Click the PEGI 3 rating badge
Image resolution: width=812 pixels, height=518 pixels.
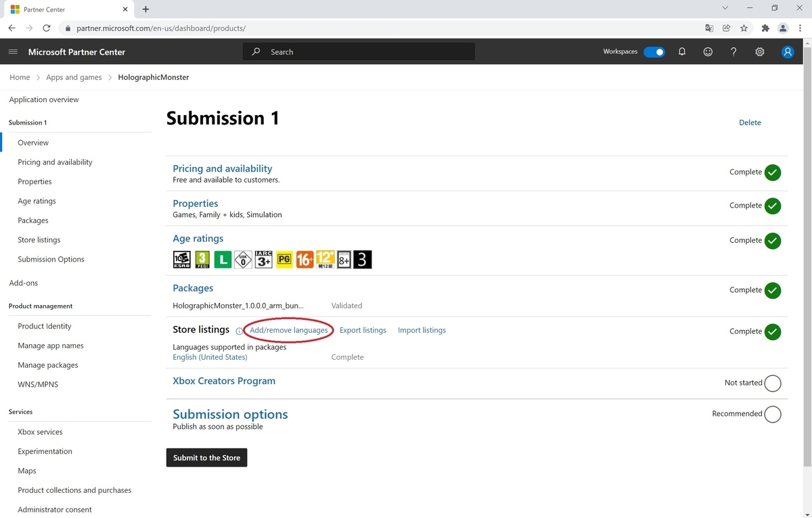[x=202, y=260]
